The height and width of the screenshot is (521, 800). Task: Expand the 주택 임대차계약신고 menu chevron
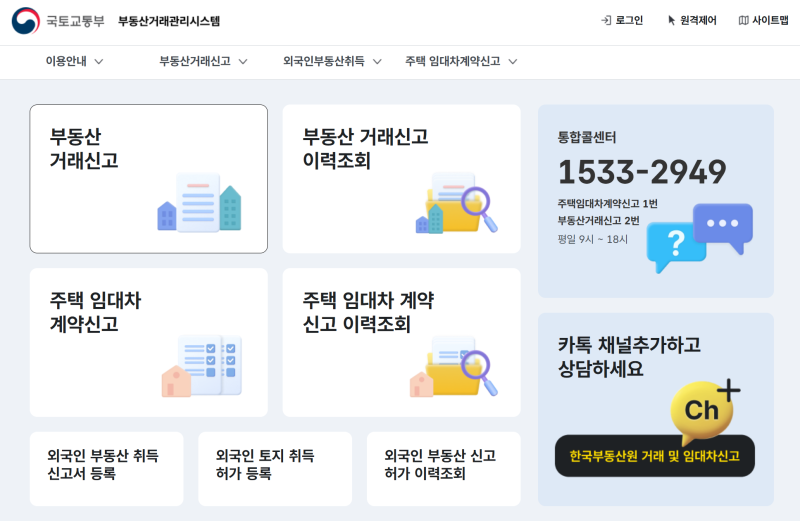click(513, 62)
